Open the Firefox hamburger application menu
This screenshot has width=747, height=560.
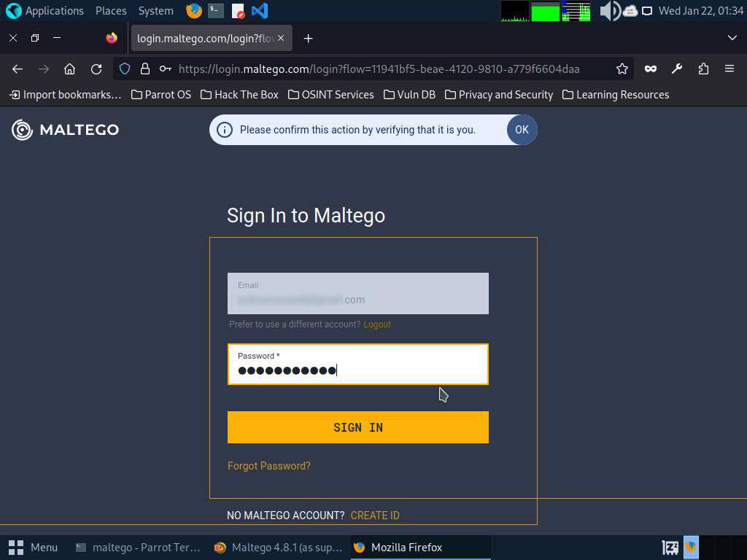[729, 69]
